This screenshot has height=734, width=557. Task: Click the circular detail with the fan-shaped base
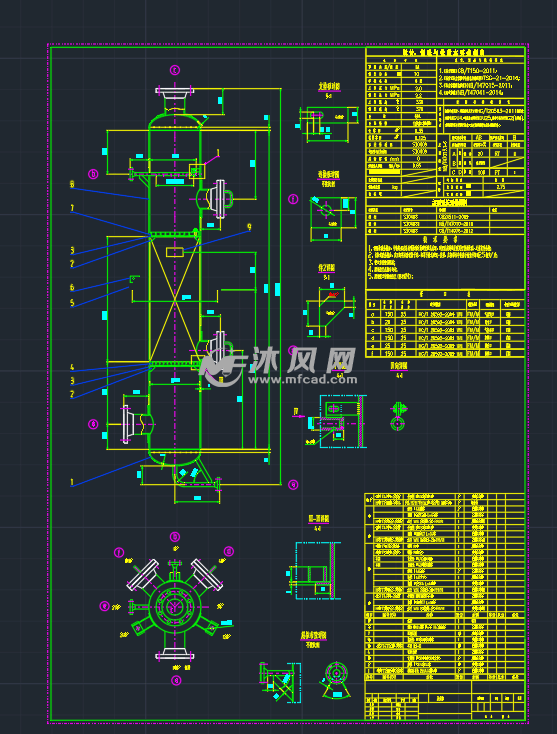tap(336, 680)
